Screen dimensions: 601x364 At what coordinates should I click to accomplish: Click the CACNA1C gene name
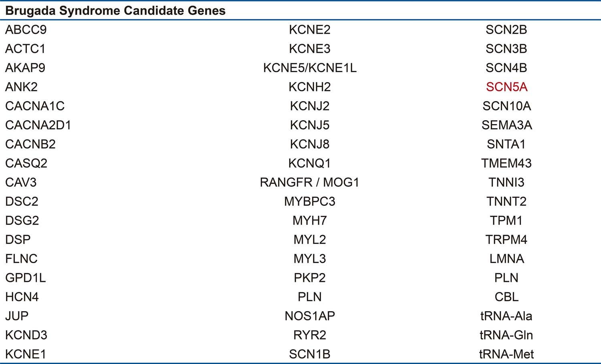coord(35,106)
